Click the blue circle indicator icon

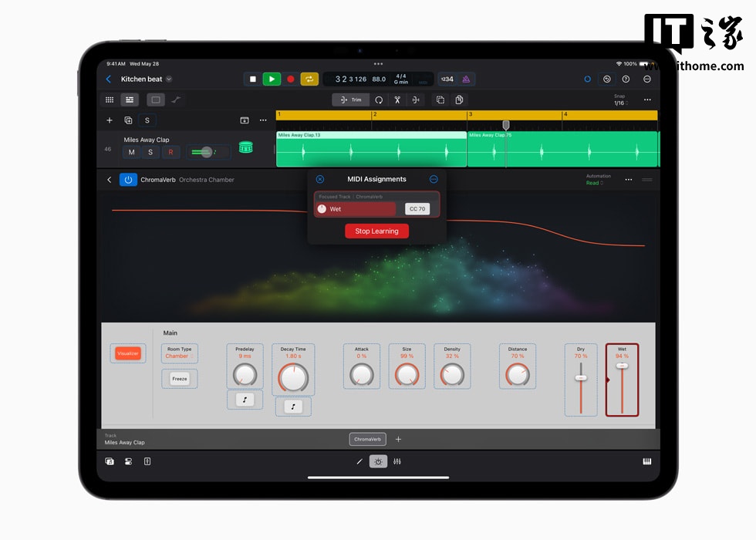(x=587, y=79)
